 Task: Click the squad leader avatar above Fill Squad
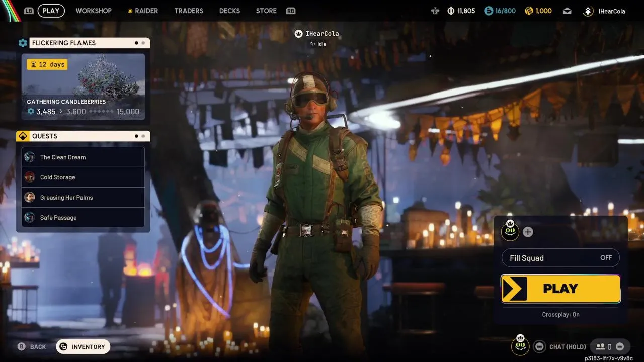pos(510,231)
